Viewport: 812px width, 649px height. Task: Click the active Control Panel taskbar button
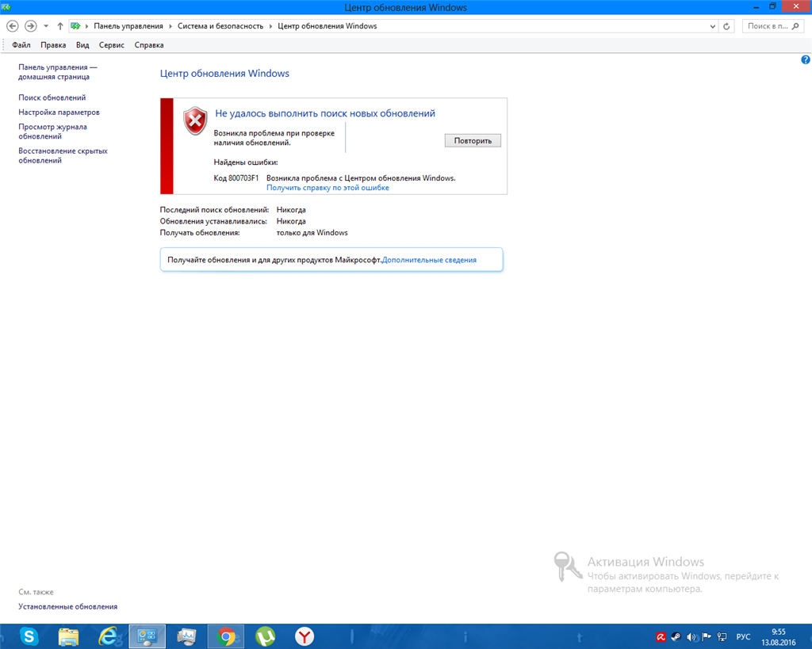tap(147, 636)
